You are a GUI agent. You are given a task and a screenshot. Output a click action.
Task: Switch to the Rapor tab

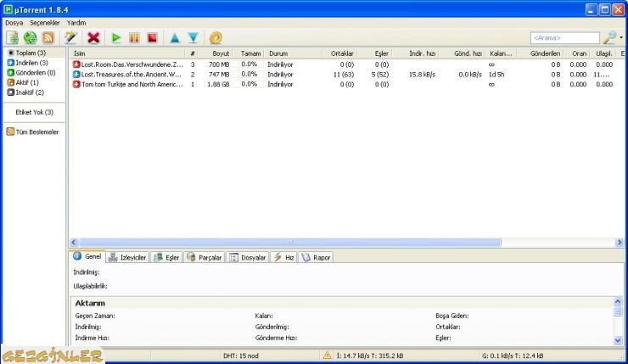316,257
